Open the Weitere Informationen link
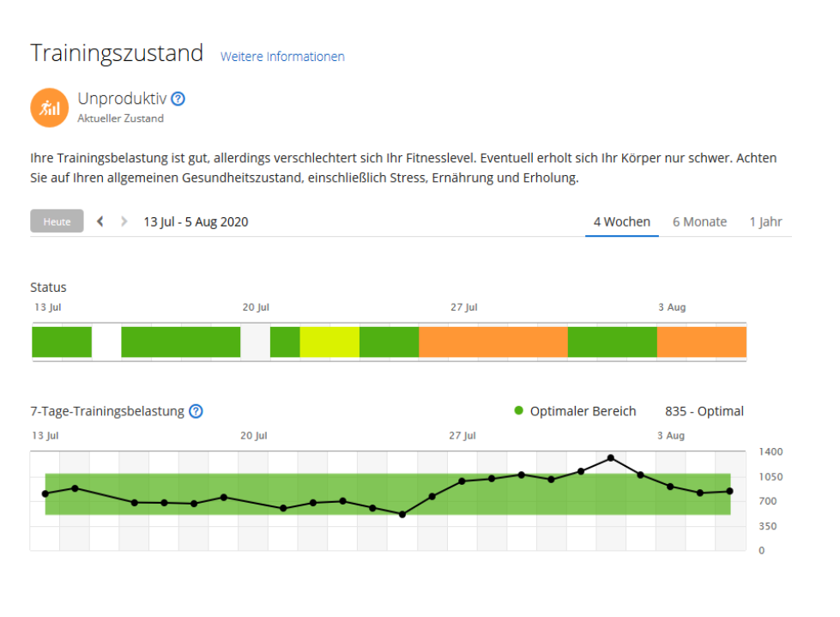This screenshot has width=840, height=617. click(282, 57)
